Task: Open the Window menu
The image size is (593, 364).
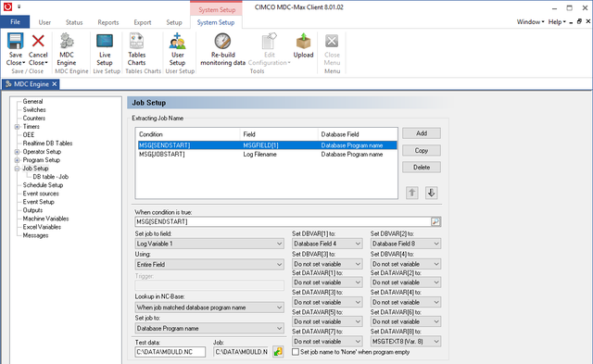Action: click(530, 22)
